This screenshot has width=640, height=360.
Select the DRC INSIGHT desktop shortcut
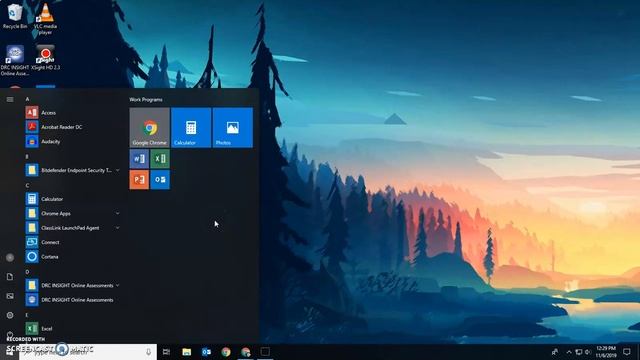tap(15, 60)
